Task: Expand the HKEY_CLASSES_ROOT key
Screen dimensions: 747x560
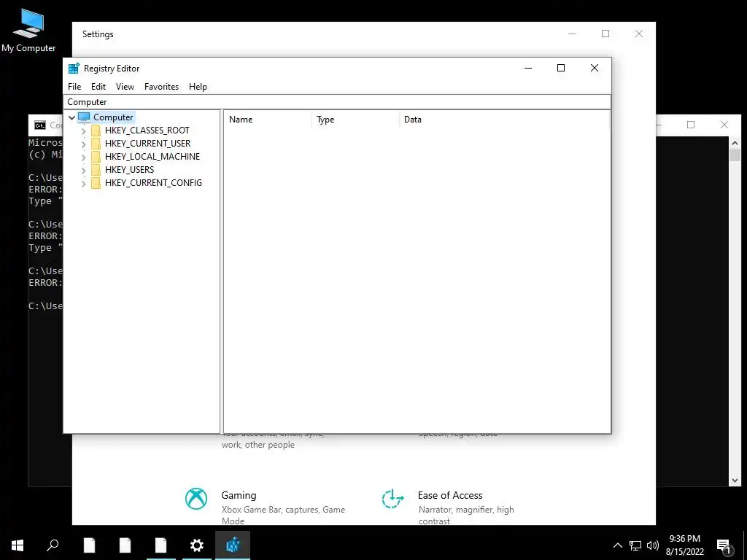Action: [x=83, y=131]
